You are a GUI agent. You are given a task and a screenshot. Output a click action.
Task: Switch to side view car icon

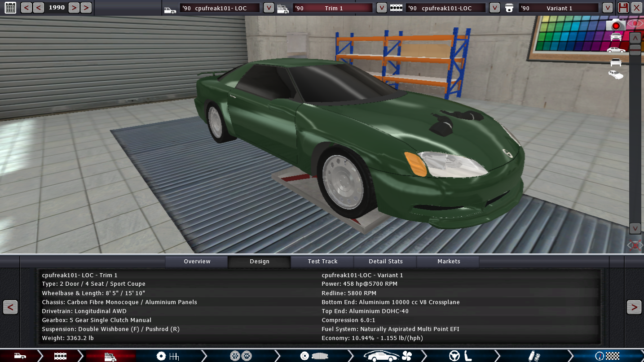coord(616,49)
